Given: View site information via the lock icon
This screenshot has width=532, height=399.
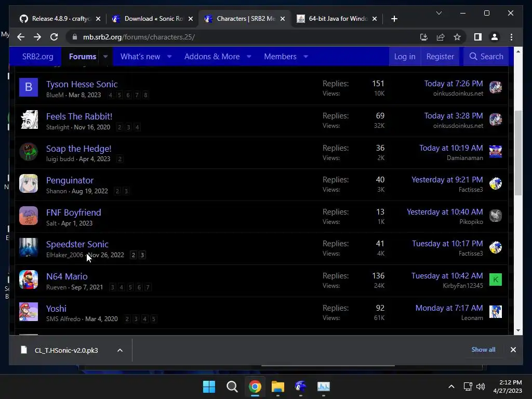Looking at the screenshot, I should click(x=75, y=37).
